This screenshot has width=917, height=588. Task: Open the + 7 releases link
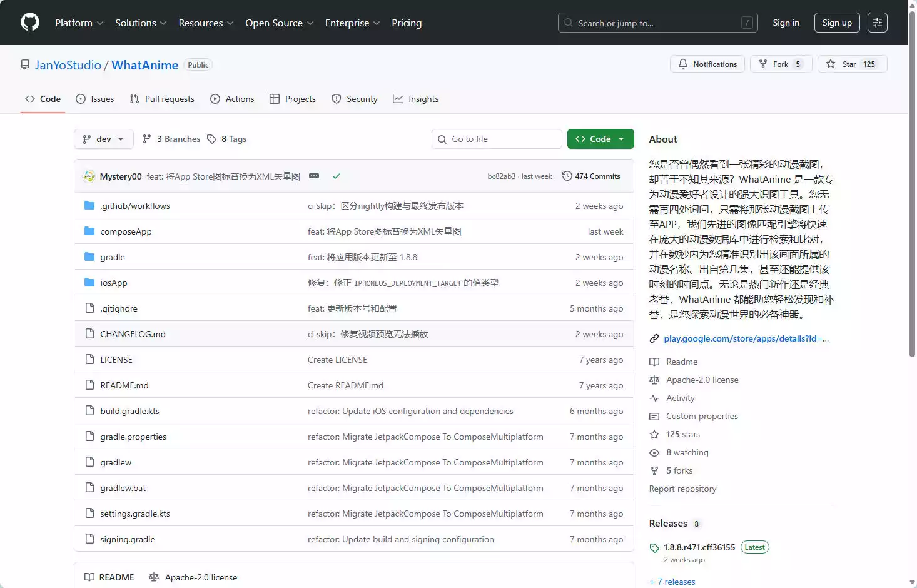point(672,582)
